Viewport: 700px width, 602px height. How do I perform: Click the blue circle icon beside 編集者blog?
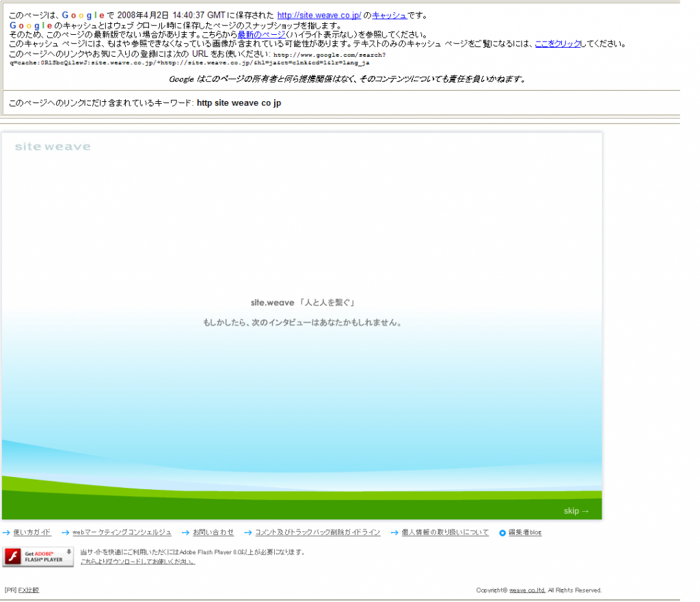click(502, 532)
